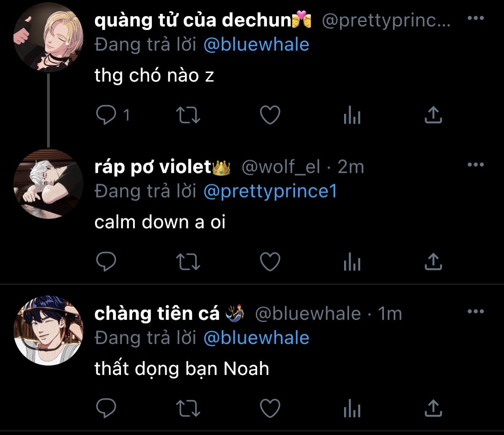Retweet the 'thg chó nào z' tweet
Viewport: 504px width, 435px height.
pos(188,115)
